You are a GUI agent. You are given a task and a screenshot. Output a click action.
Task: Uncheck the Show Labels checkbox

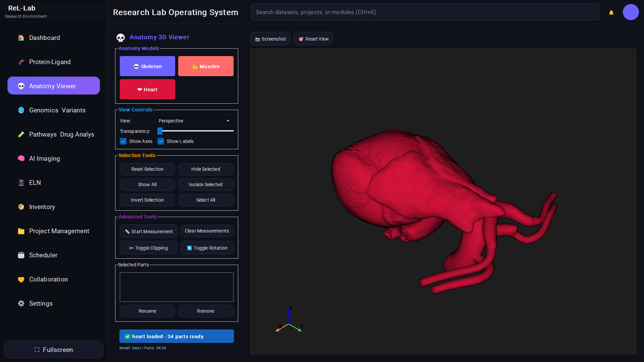tap(161, 141)
